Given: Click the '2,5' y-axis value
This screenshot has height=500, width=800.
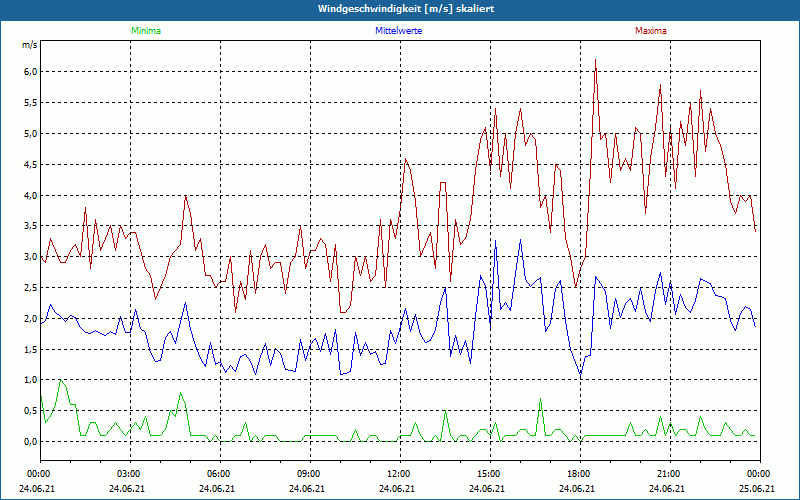Looking at the screenshot, I should 31,288.
